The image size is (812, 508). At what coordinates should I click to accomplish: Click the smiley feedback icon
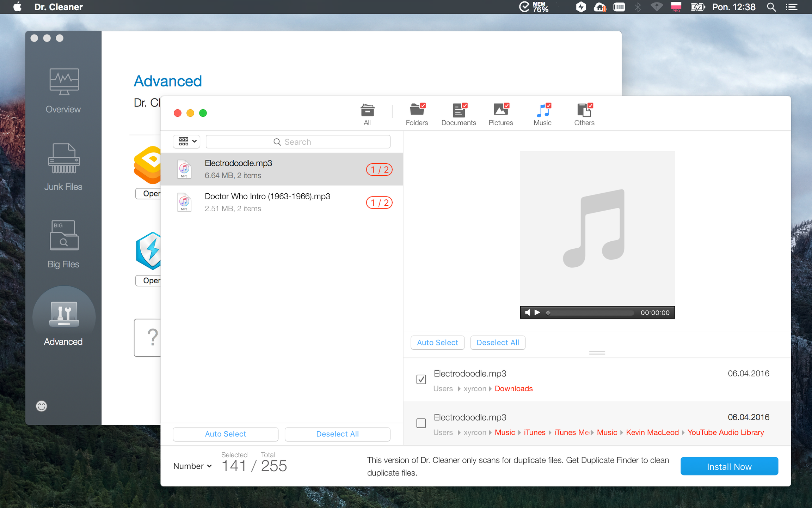click(42, 406)
